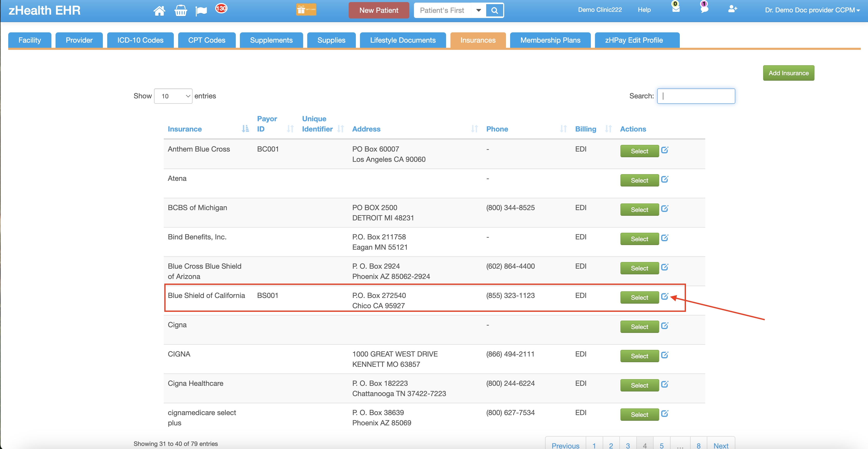Screen dimensions: 868x449
Task: Edit Cigna Healthcare insurance
Action: 664,384
